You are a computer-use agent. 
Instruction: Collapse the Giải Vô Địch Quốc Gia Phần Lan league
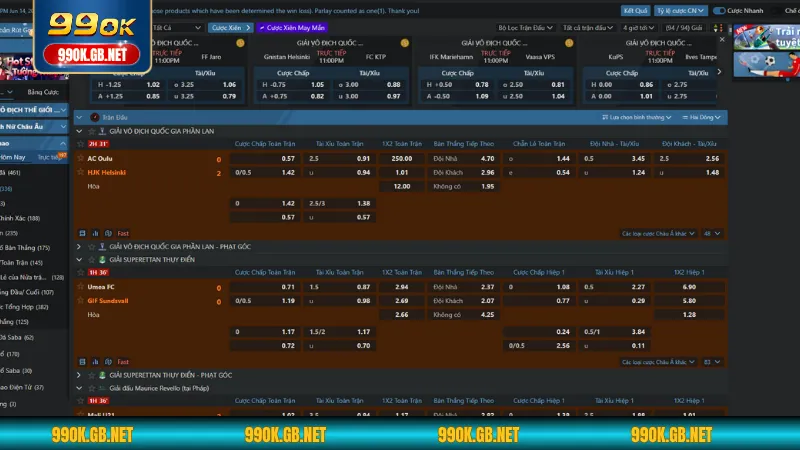pyautogui.click(x=79, y=131)
